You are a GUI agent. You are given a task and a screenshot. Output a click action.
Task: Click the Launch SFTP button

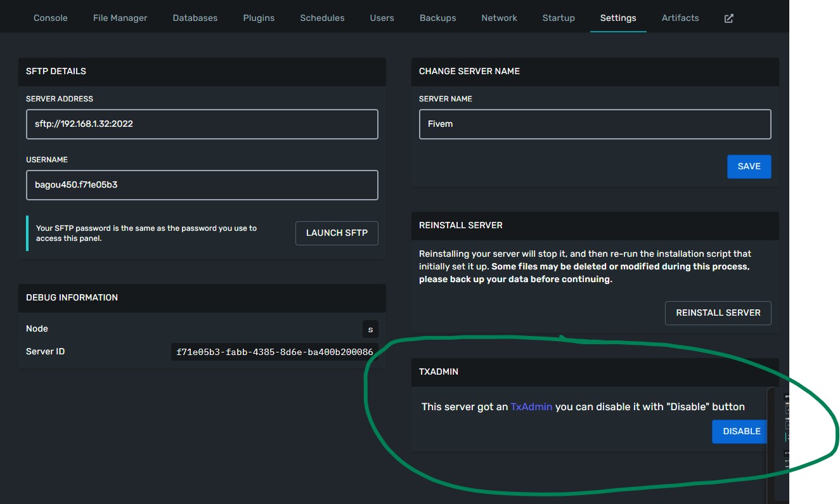click(337, 233)
